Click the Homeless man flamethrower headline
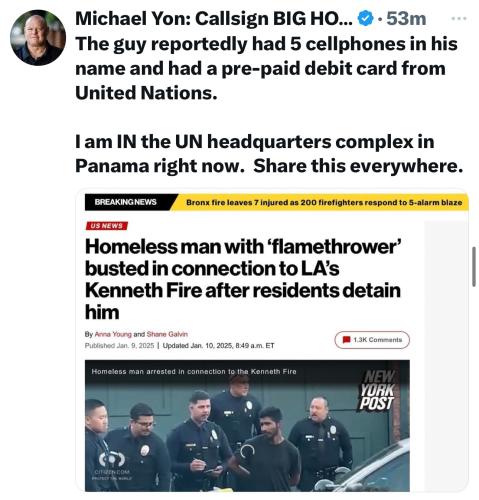The width and height of the screenshot is (479, 500). tap(243, 279)
